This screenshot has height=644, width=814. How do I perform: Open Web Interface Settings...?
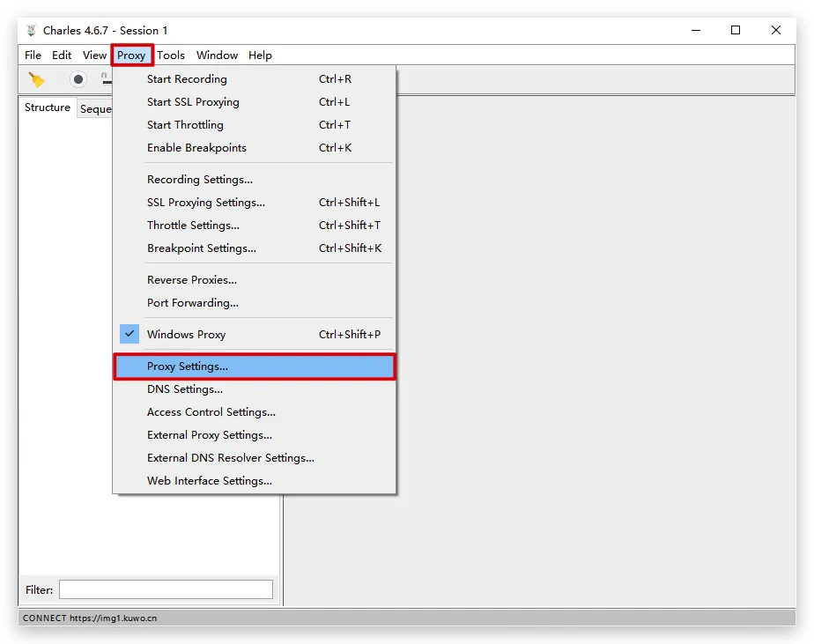(210, 481)
